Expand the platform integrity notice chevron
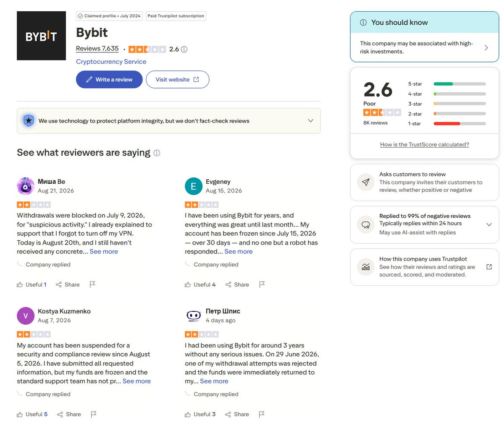The image size is (504, 425). click(311, 121)
